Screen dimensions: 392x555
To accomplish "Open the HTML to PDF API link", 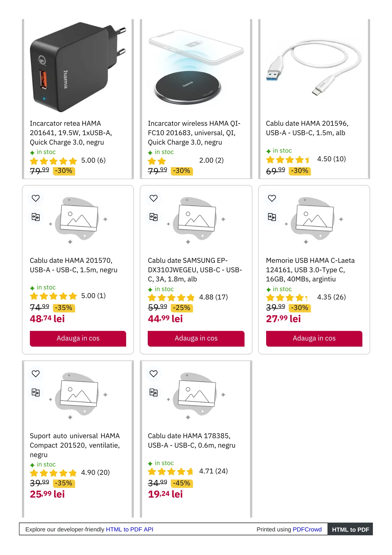I will pyautogui.click(x=129, y=529).
